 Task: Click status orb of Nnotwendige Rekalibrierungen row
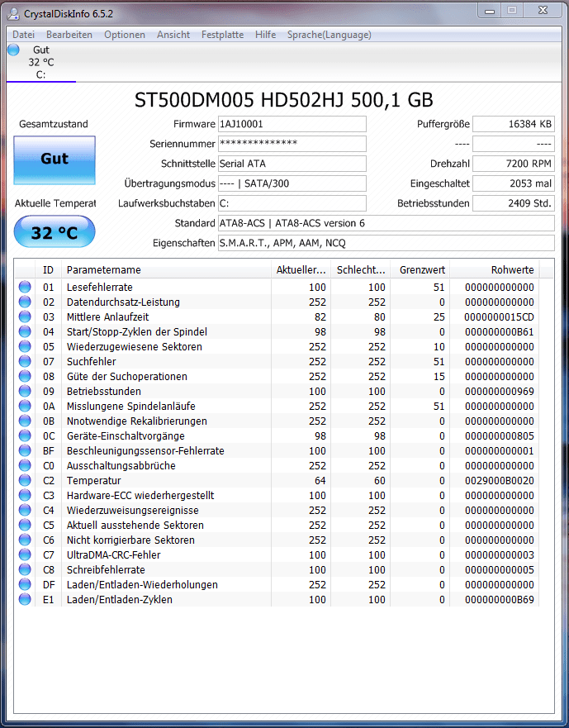25,421
